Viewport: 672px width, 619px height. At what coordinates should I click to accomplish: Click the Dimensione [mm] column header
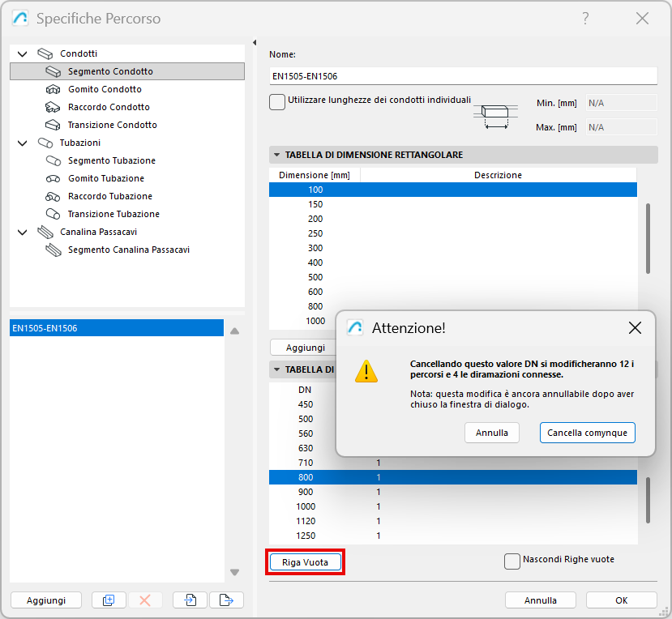(315, 175)
